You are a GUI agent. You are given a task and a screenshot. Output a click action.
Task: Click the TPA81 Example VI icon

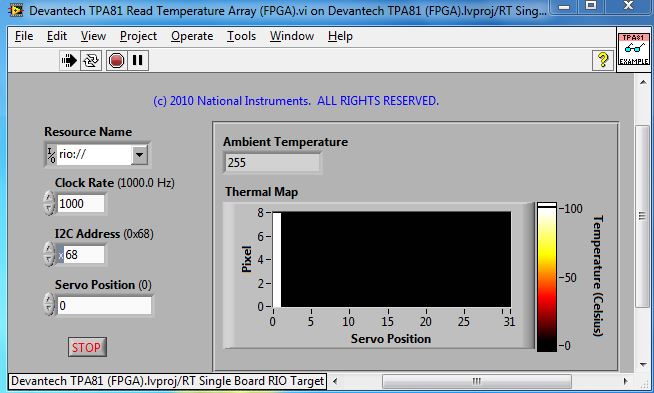[634, 49]
